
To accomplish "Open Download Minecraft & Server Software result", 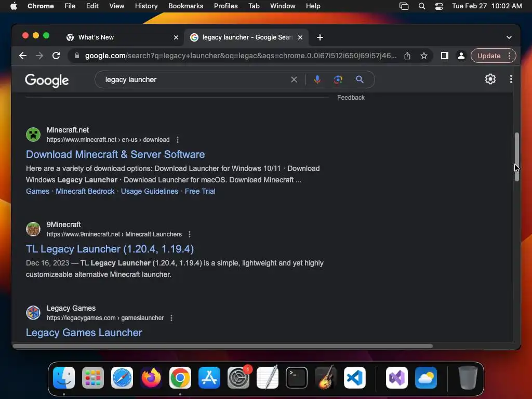I will tap(115, 154).
